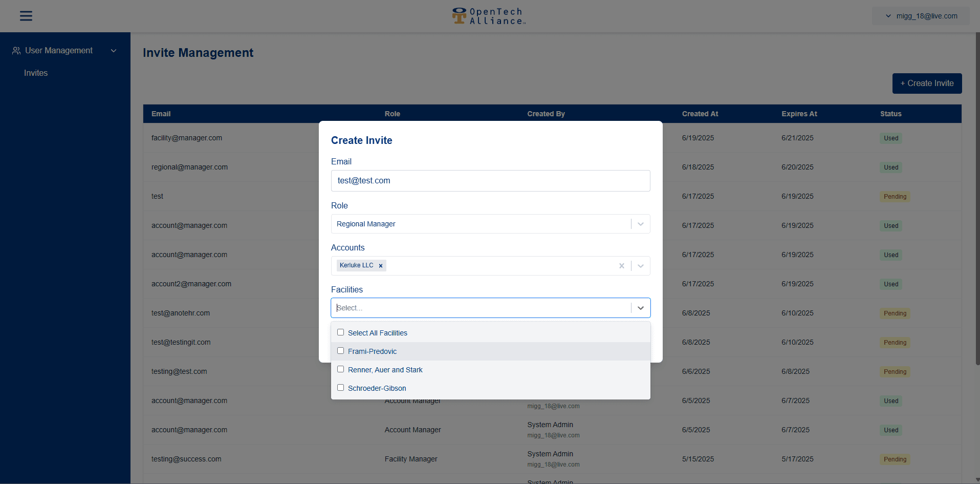Select User Management in the sidebar
This screenshot has height=484, width=980.
pyautogui.click(x=59, y=51)
